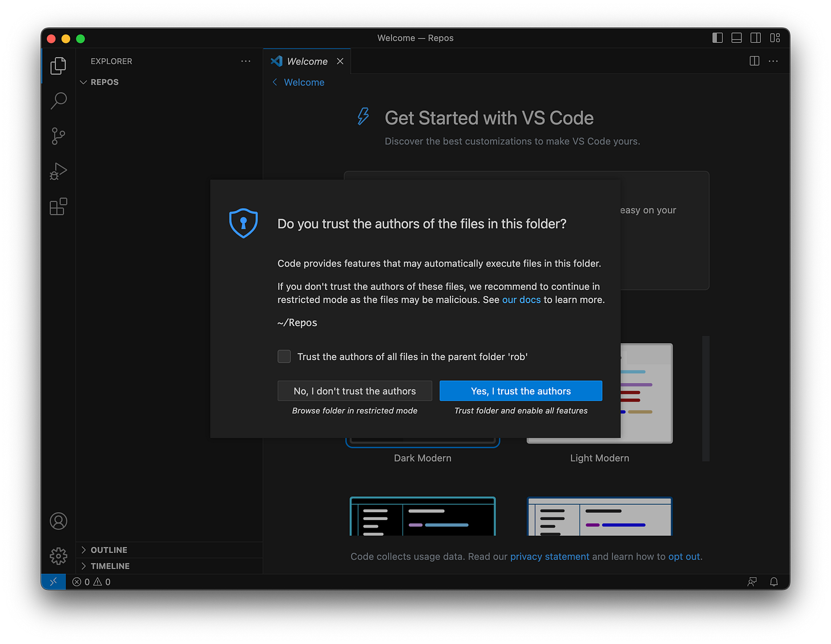
Task: Toggle secondary side bar layout icon
Action: click(756, 38)
